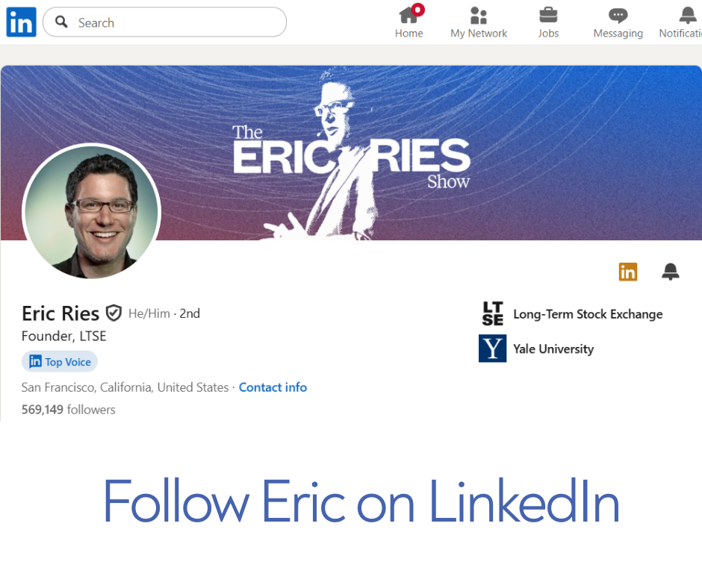The height and width of the screenshot is (588, 702).
Task: Click the gold LinkedIn Premium badge icon
Action: tap(627, 272)
